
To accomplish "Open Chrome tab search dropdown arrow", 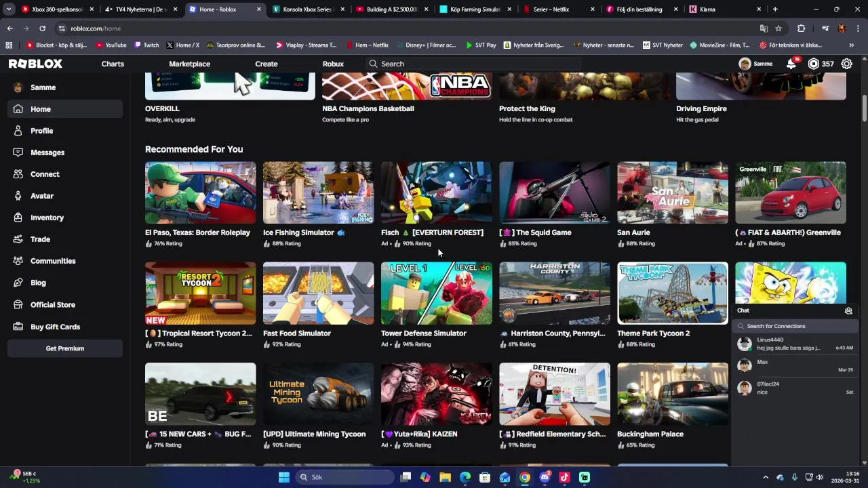I will coord(9,9).
